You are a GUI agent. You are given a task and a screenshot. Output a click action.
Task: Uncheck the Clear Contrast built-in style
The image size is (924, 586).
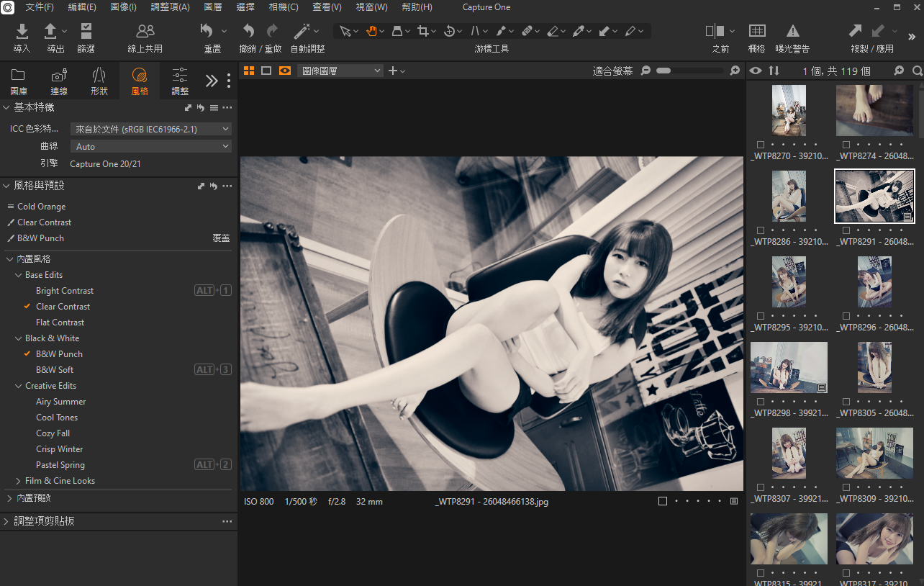click(27, 307)
